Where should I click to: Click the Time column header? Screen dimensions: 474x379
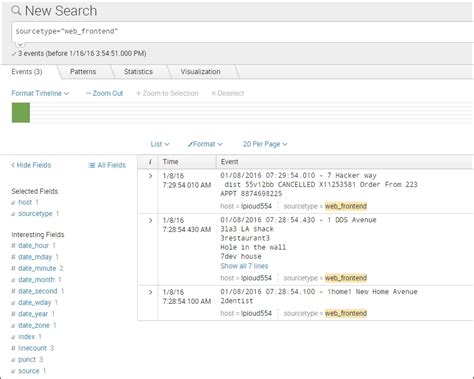[x=170, y=162]
